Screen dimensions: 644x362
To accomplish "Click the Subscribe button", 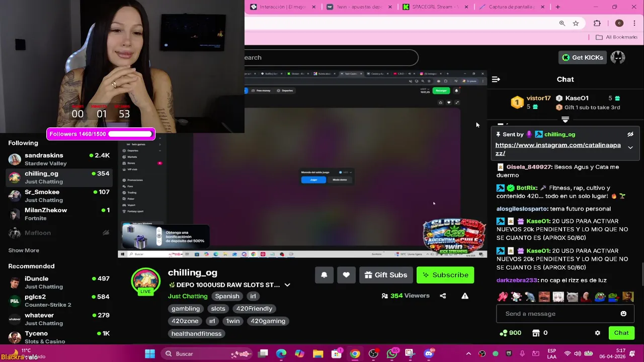I will pos(445,275).
